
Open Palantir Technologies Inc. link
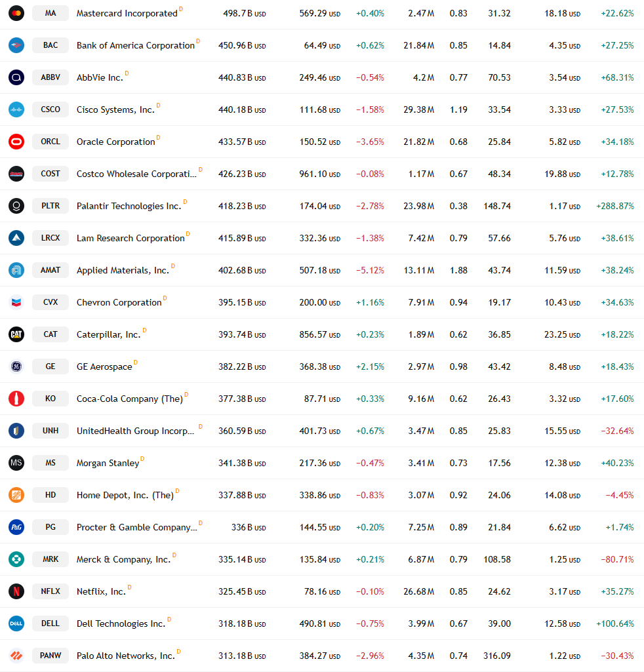(x=129, y=206)
